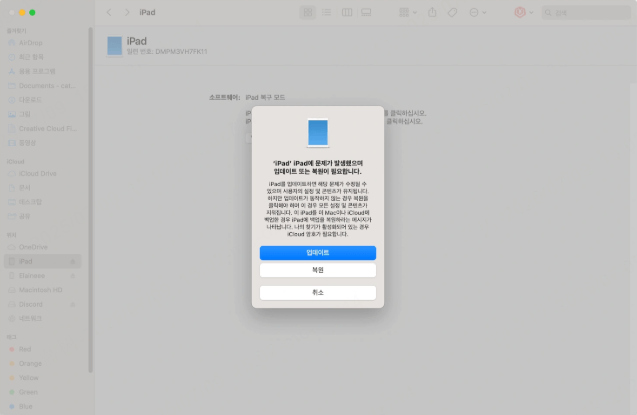Click the 복원 (Restore) button in the dialog
The image size is (637, 415).
tap(318, 270)
